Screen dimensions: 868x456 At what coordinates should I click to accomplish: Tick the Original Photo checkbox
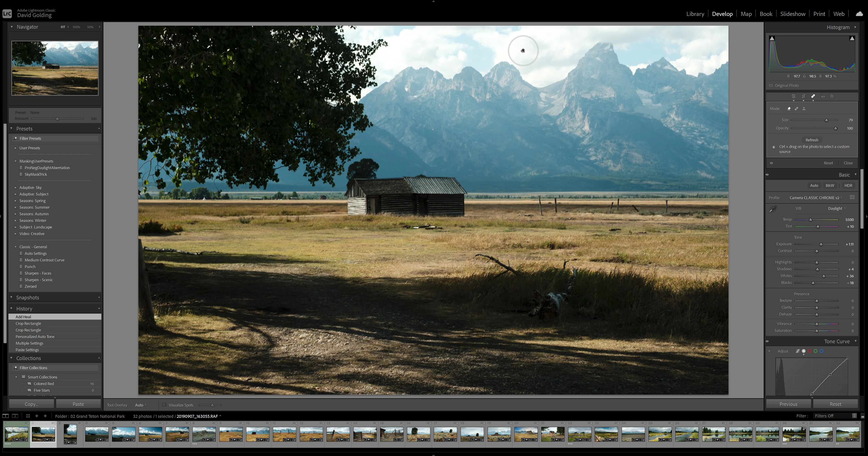coord(771,85)
